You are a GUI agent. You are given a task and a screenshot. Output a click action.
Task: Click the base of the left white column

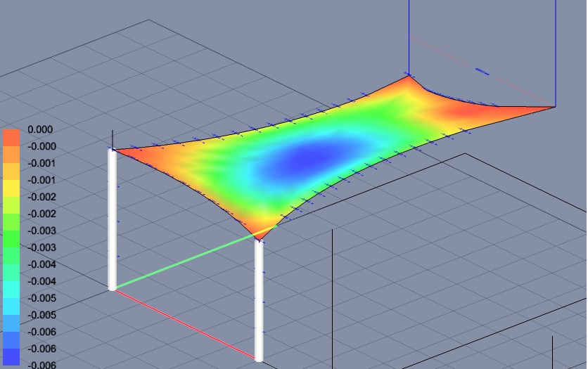coord(112,287)
